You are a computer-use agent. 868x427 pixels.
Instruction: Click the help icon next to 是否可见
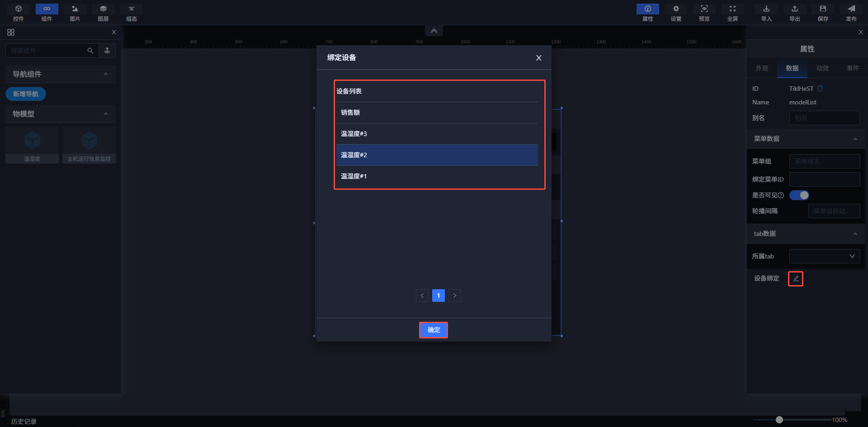tap(781, 195)
